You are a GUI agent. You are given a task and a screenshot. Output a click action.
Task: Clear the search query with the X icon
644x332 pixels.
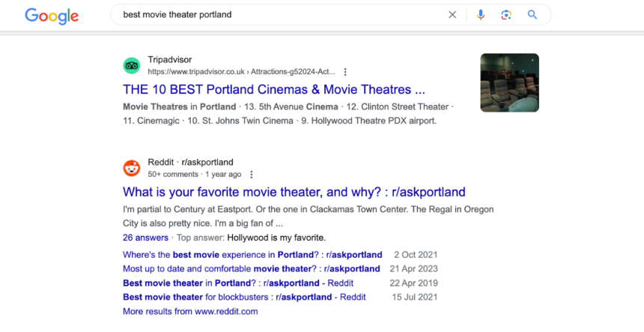tap(452, 15)
